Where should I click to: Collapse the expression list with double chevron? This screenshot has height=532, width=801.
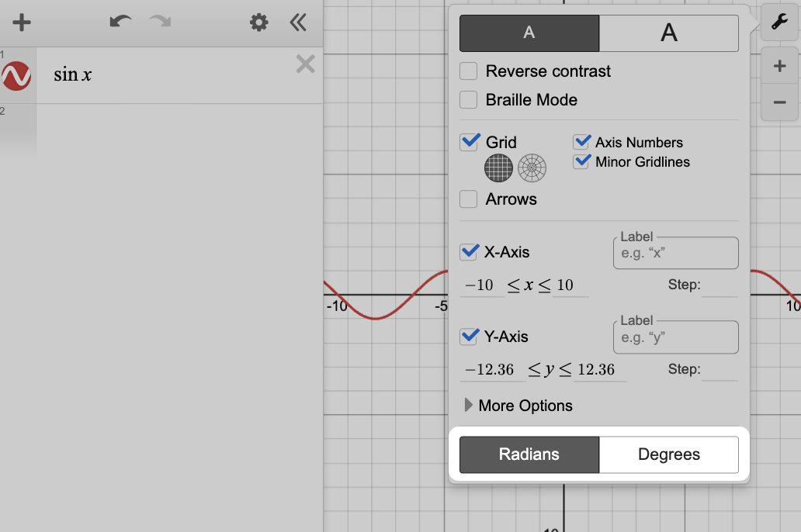point(298,22)
